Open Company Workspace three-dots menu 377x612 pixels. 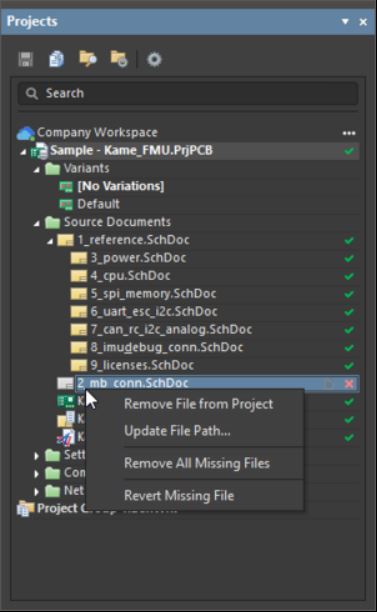(349, 133)
